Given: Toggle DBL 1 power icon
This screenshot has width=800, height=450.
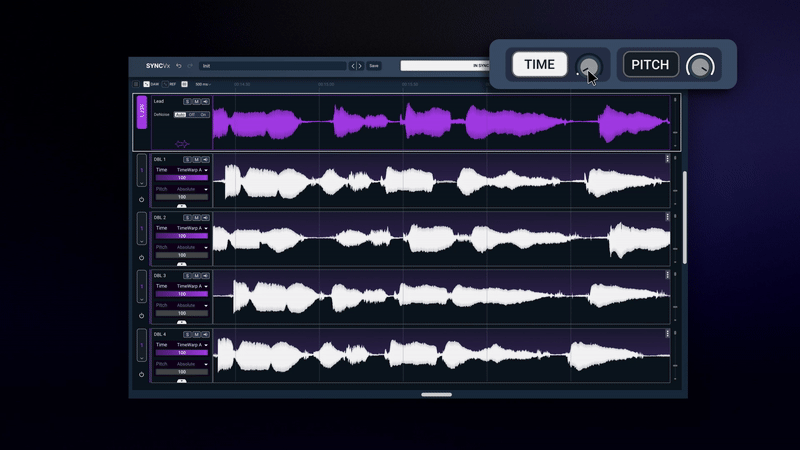Looking at the screenshot, I should [x=141, y=199].
